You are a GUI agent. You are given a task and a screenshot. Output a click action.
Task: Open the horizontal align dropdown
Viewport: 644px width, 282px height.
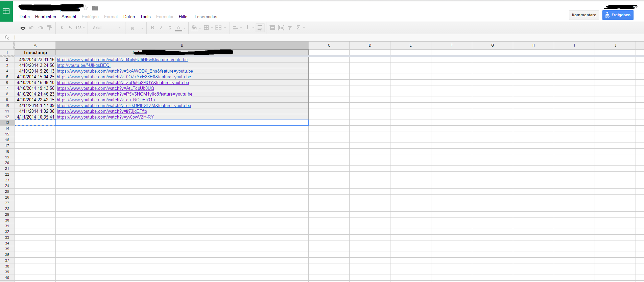pos(237,28)
